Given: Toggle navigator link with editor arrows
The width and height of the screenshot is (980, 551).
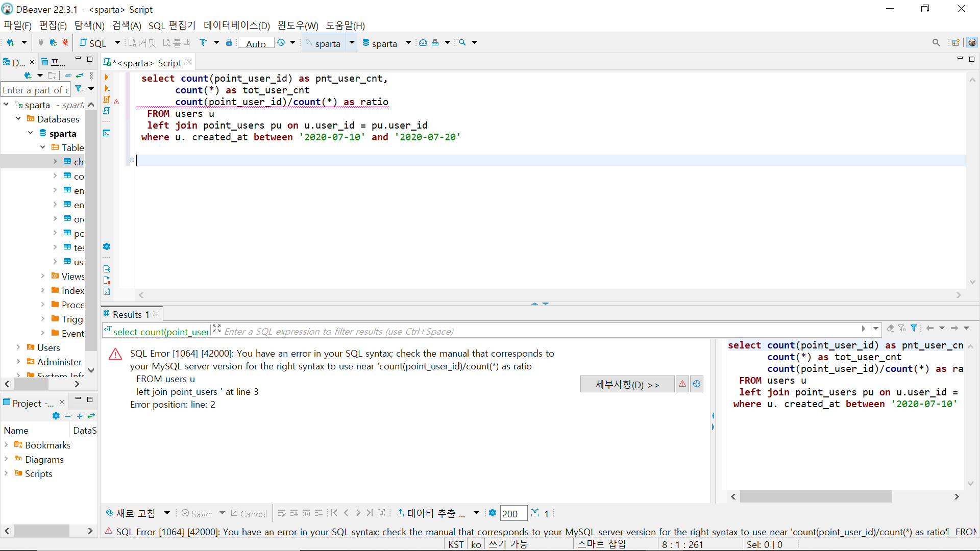Looking at the screenshot, I should tap(80, 76).
